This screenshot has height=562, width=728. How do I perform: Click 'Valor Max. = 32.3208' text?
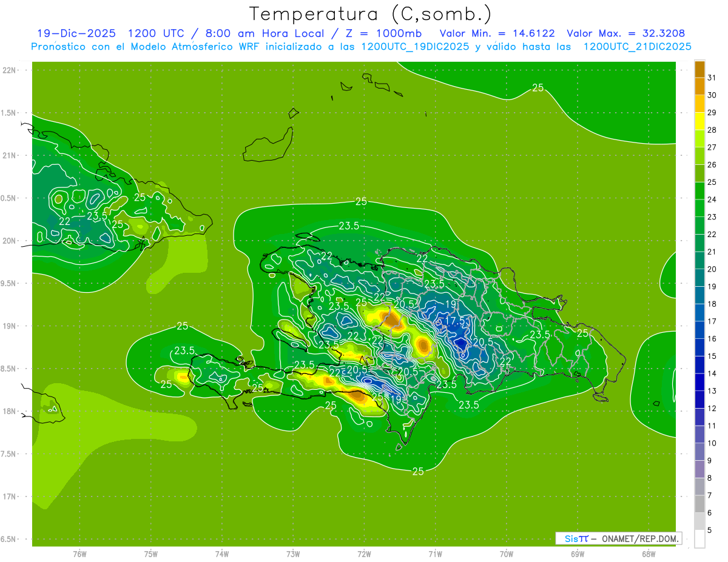click(x=625, y=33)
